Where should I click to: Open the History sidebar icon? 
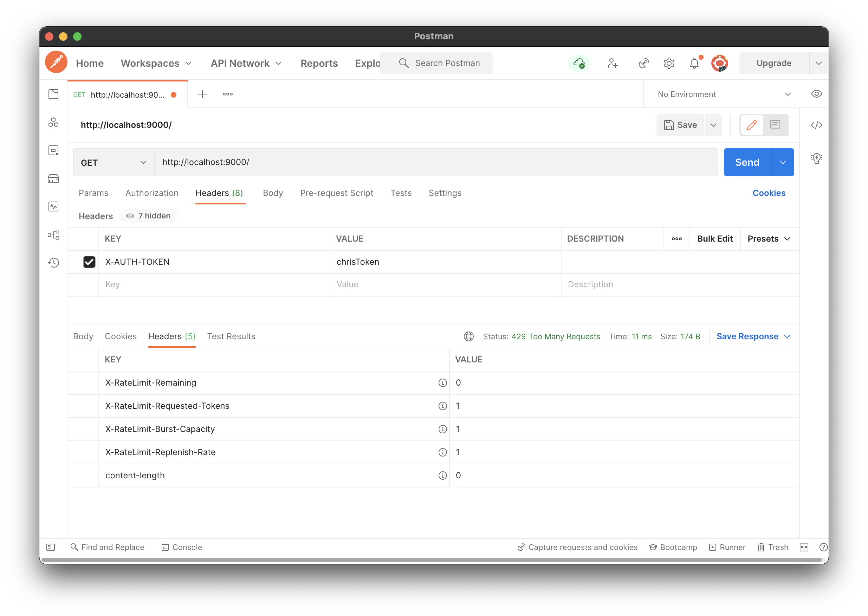pyautogui.click(x=53, y=262)
